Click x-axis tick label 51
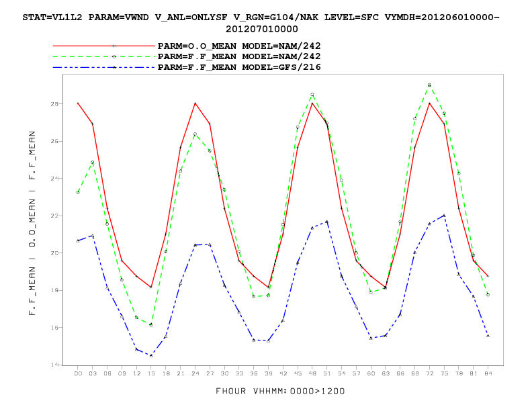This screenshot has height=411, width=532. [327, 373]
